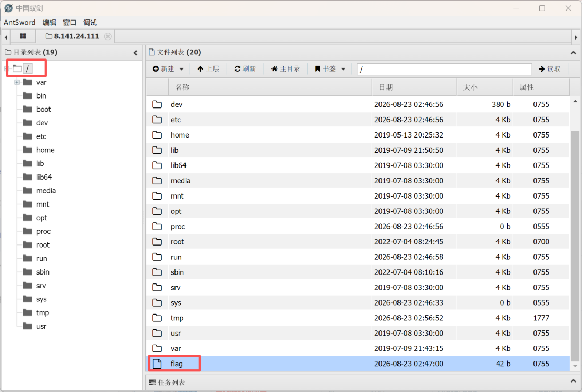The image size is (583, 392).
Task: Open the 书签 dropdown arrow
Action: 343,69
